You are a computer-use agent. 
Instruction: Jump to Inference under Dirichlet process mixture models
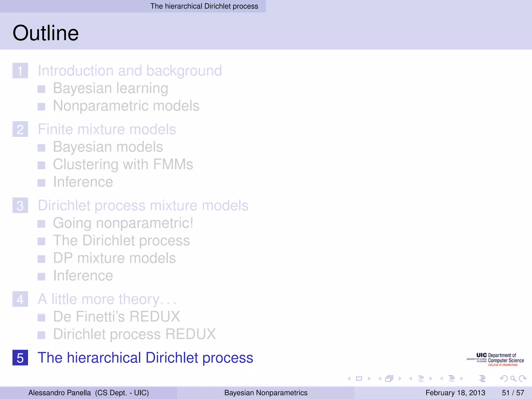click(x=83, y=275)
